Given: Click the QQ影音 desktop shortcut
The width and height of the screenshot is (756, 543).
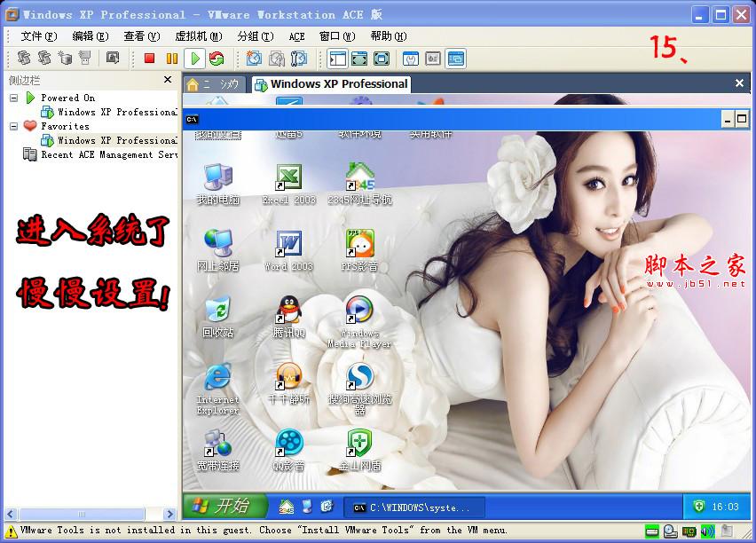Looking at the screenshot, I should (288, 451).
